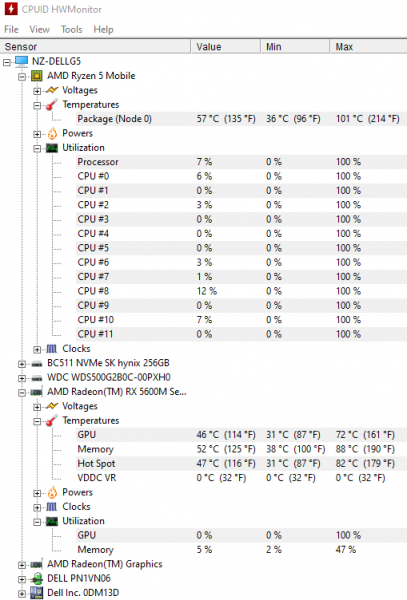Select the Package (Node 0) temperature row
This screenshot has width=407, height=600.
tap(241, 119)
